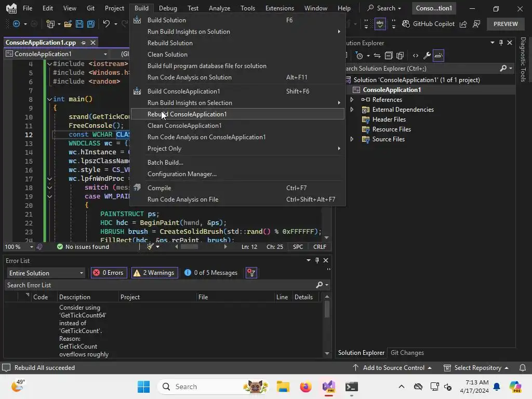Click the open file folder icon

click(68, 24)
